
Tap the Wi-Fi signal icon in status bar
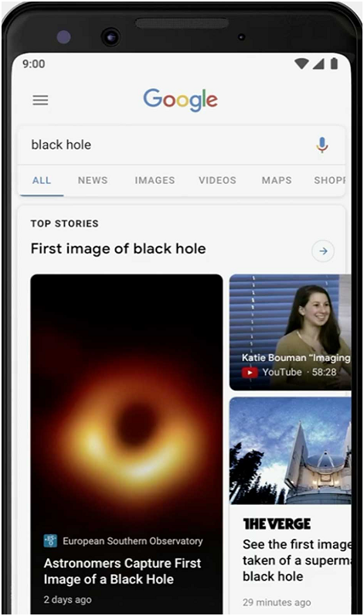coord(302,63)
